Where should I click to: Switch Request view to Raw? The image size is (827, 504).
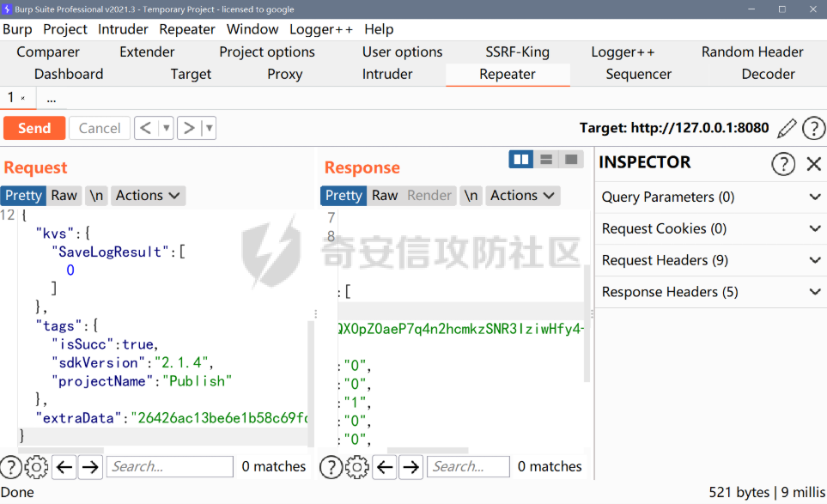(x=64, y=196)
